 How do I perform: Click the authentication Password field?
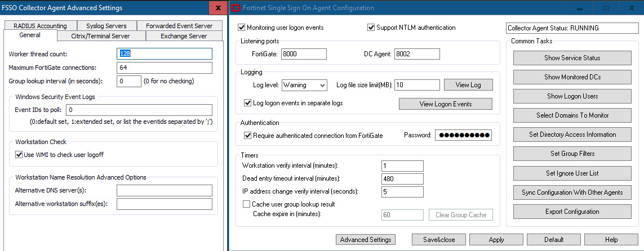pyautogui.click(x=464, y=135)
